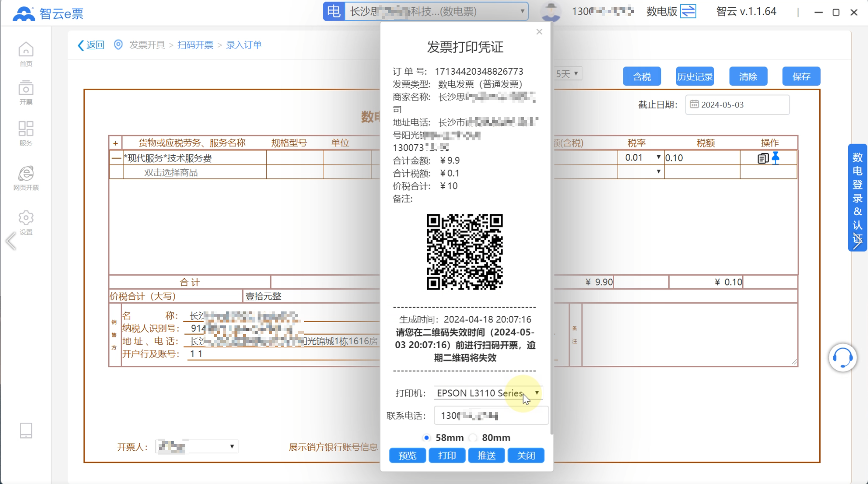Click the QR code image
This screenshot has width=868, height=484.
click(465, 252)
